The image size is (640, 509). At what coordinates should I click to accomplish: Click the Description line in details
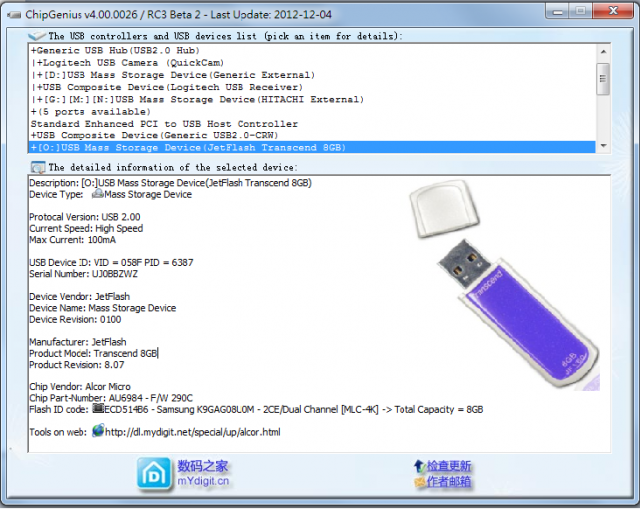coord(170,183)
